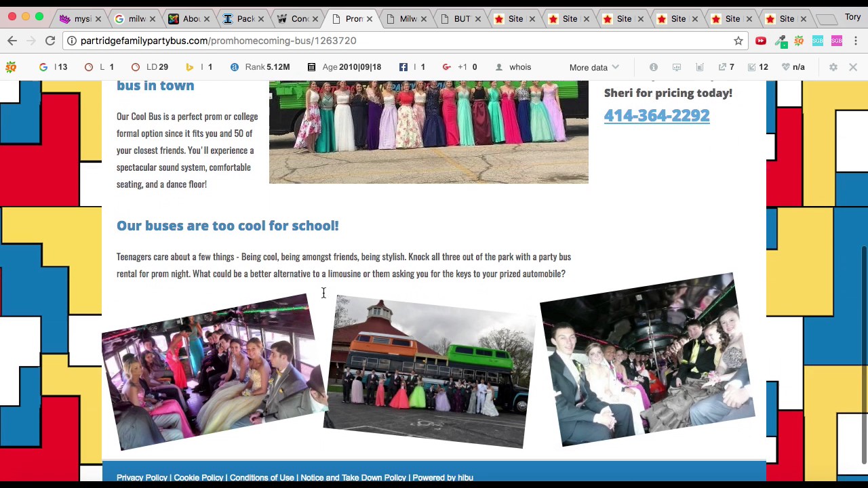The height and width of the screenshot is (488, 868).
Task: Click the Bing index metric icon
Action: tap(190, 67)
